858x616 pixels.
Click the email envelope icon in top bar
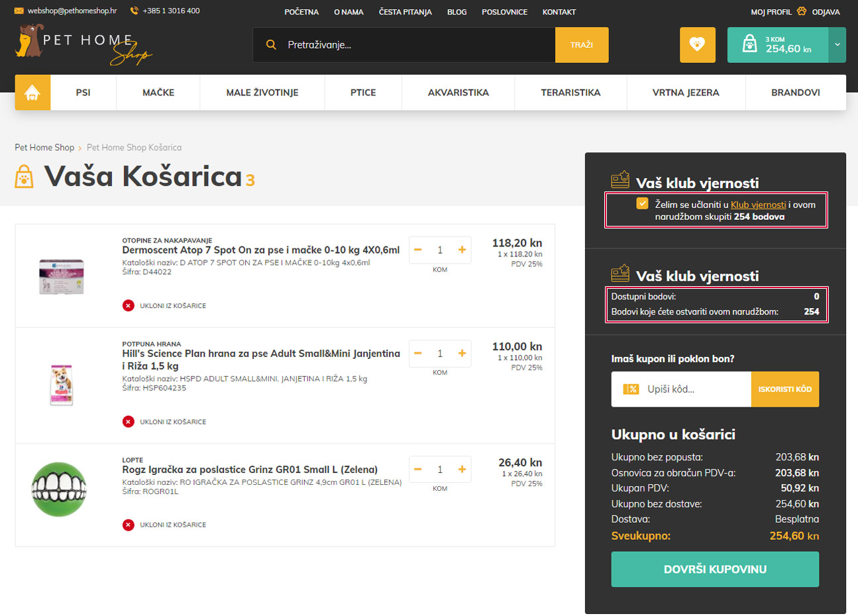click(19, 11)
